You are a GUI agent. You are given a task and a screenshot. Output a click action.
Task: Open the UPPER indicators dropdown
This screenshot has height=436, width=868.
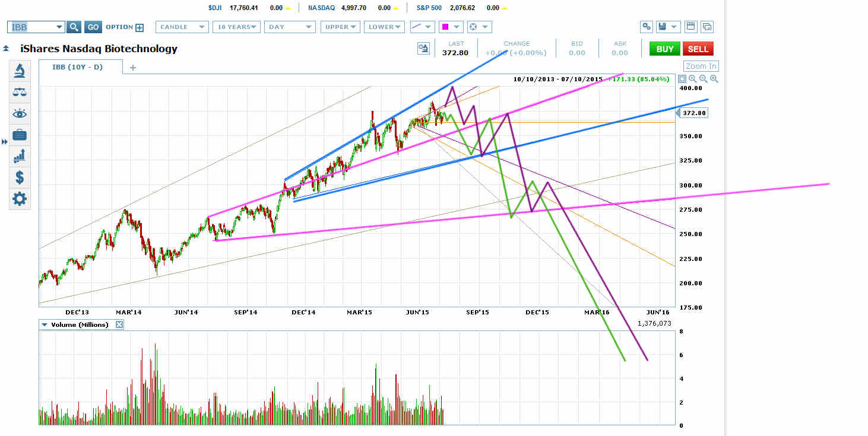(x=340, y=27)
